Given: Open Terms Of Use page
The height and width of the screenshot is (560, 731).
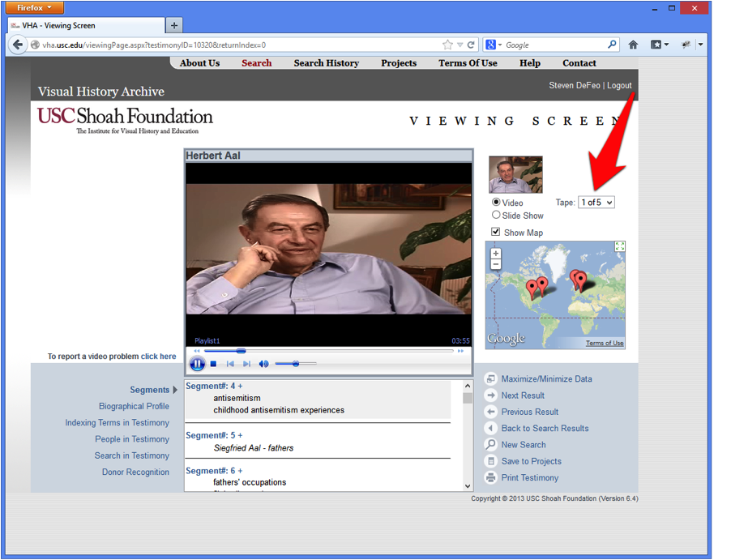Looking at the screenshot, I should 468,63.
